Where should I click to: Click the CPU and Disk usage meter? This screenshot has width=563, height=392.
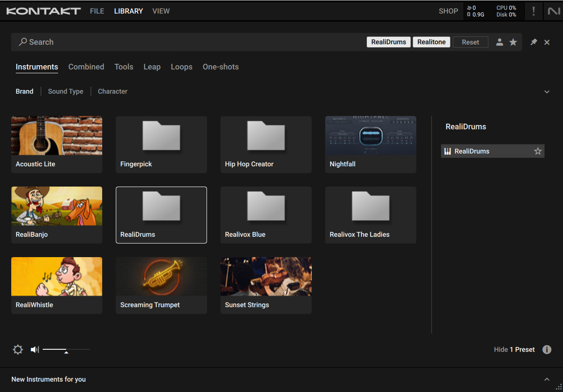pos(506,11)
